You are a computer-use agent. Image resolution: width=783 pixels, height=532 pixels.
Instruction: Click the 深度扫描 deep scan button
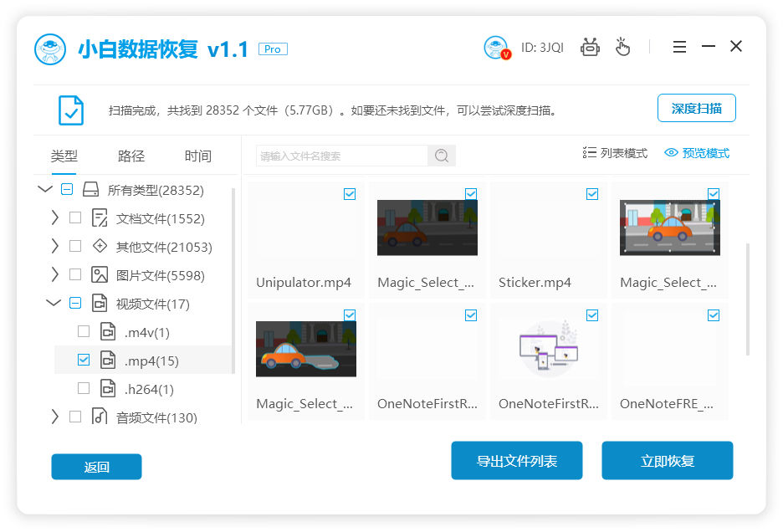[697, 108]
